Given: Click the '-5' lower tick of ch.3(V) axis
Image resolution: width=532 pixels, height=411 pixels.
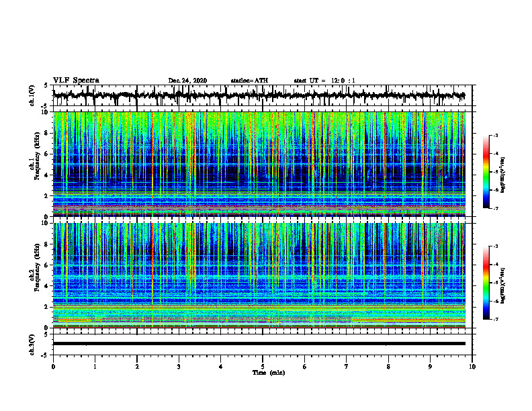Looking at the screenshot, I should (46, 355).
